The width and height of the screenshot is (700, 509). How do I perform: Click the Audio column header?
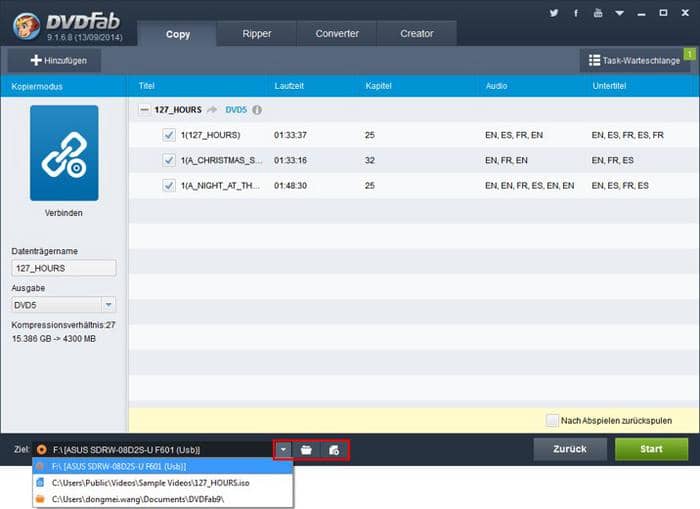click(496, 86)
